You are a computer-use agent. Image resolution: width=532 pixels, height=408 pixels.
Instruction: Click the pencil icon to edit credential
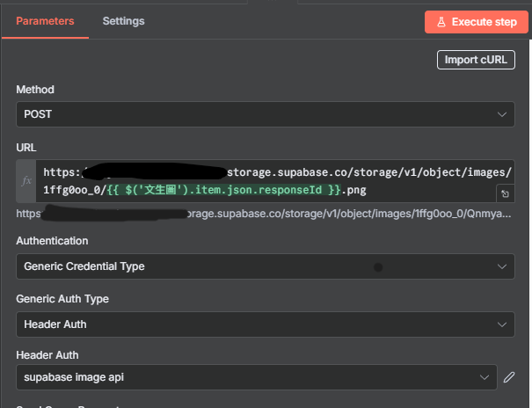509,377
